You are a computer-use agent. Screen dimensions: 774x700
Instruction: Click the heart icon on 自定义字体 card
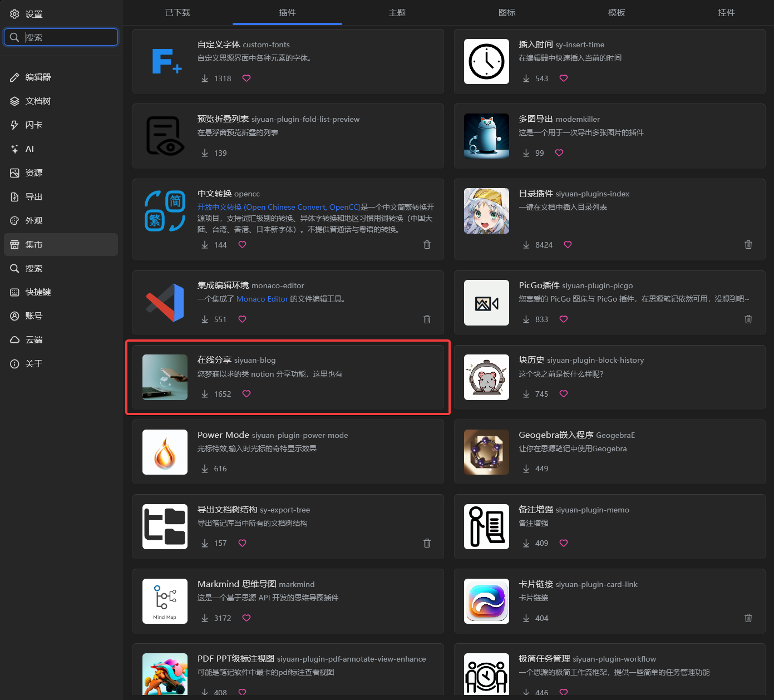tap(247, 78)
